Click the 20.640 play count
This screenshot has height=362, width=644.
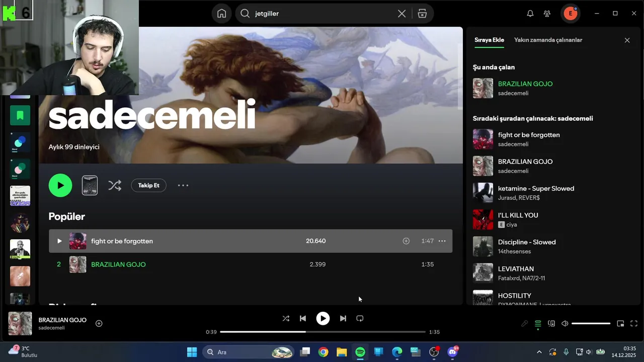pyautogui.click(x=315, y=241)
